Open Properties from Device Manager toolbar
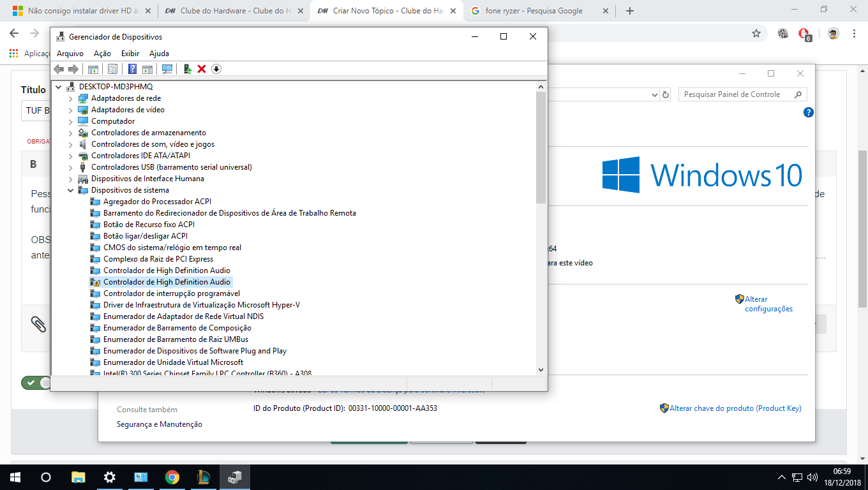This screenshot has height=490, width=868. pos(112,69)
